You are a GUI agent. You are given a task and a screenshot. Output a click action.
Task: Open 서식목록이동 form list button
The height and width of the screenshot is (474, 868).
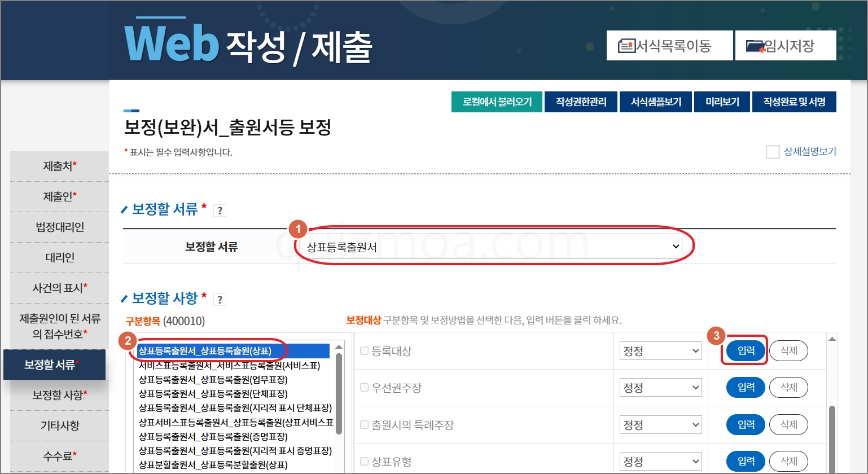(669, 46)
